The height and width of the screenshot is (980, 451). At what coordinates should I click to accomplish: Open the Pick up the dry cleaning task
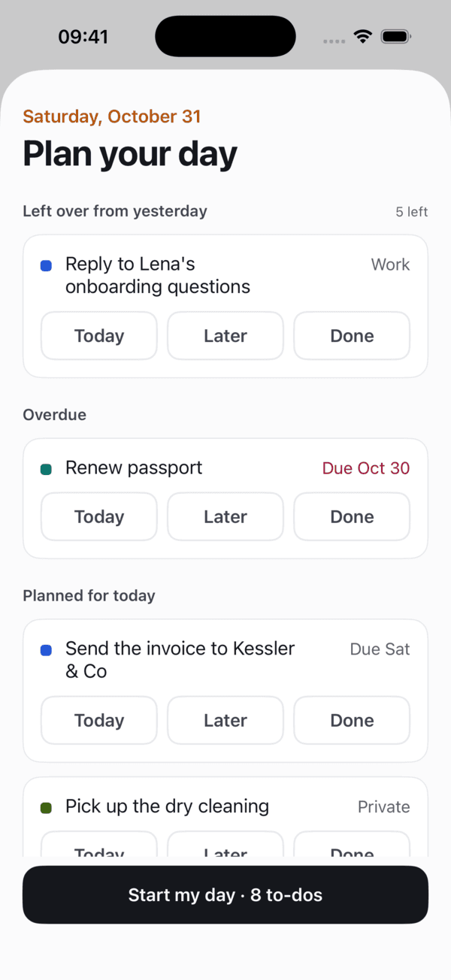tap(167, 807)
